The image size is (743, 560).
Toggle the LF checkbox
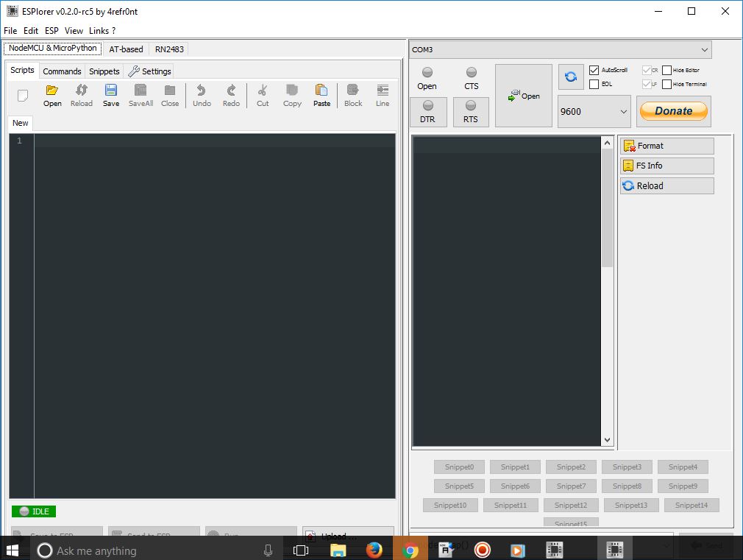[647, 84]
